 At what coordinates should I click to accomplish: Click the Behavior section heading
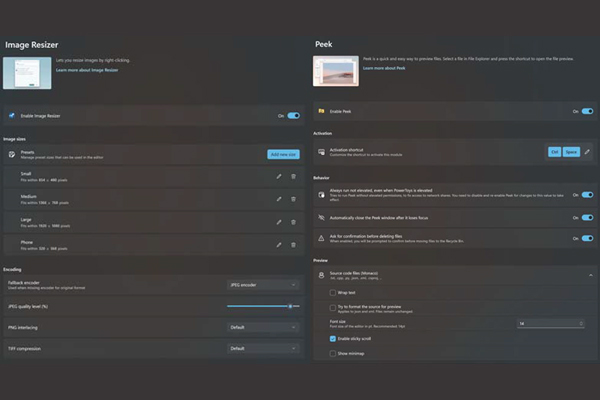tap(321, 178)
